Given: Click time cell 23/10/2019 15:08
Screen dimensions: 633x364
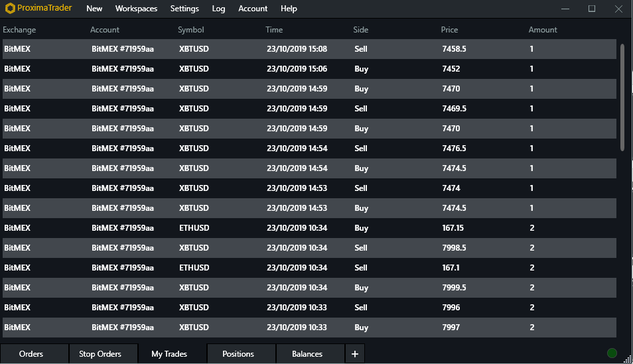Looking at the screenshot, I should (297, 49).
